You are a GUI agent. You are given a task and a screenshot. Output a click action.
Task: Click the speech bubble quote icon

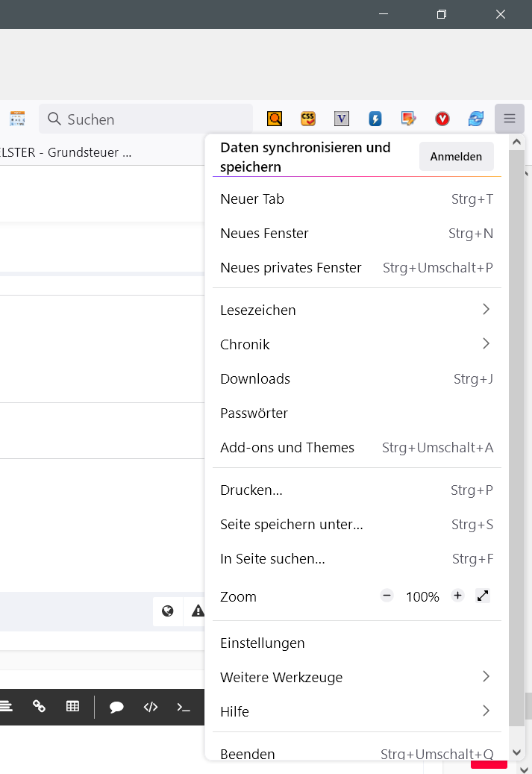116,707
